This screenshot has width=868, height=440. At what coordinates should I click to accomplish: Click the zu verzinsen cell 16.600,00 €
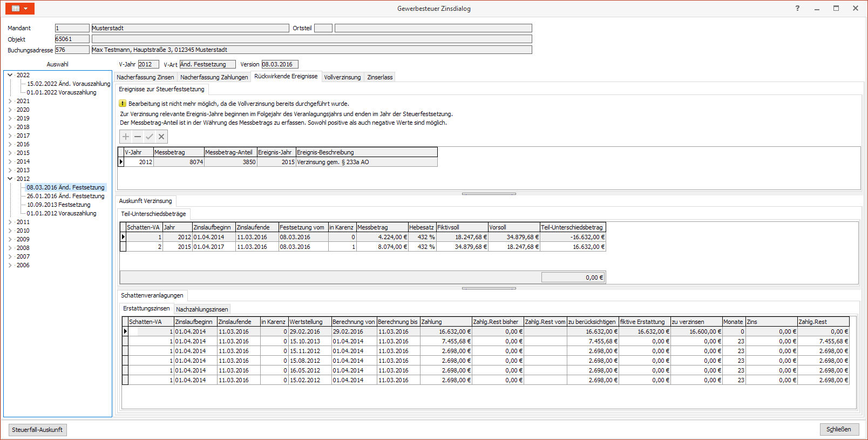click(696, 331)
